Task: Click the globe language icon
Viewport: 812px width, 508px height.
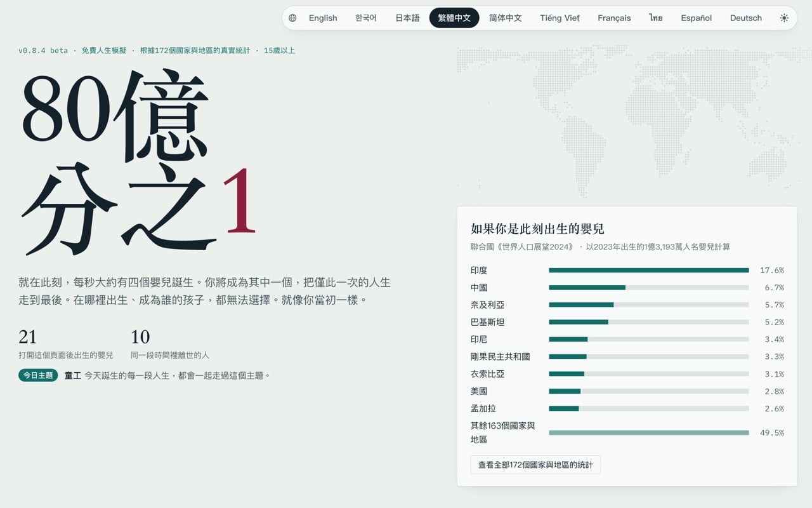Action: (x=292, y=18)
